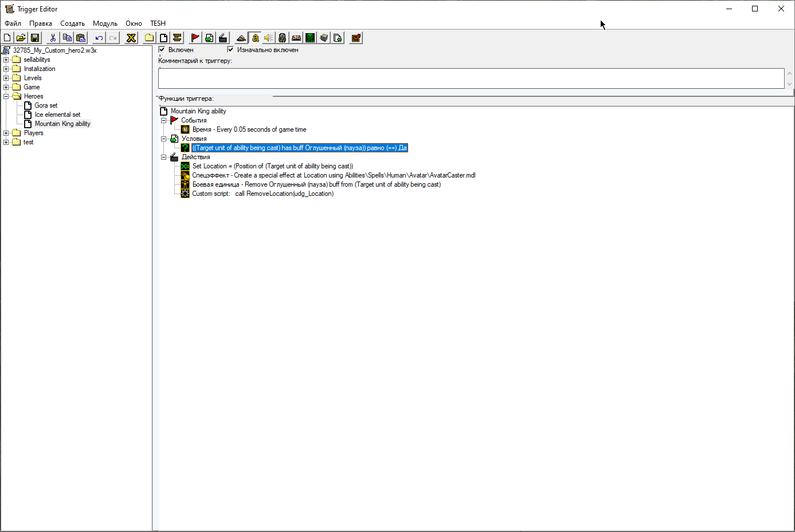Expand the Levels folder
This screenshot has width=795, height=532.
pos(6,78)
